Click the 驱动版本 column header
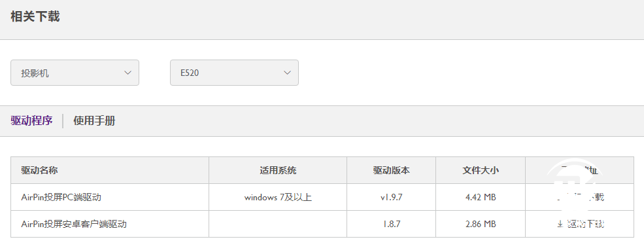This screenshot has width=644, height=252. click(x=392, y=170)
